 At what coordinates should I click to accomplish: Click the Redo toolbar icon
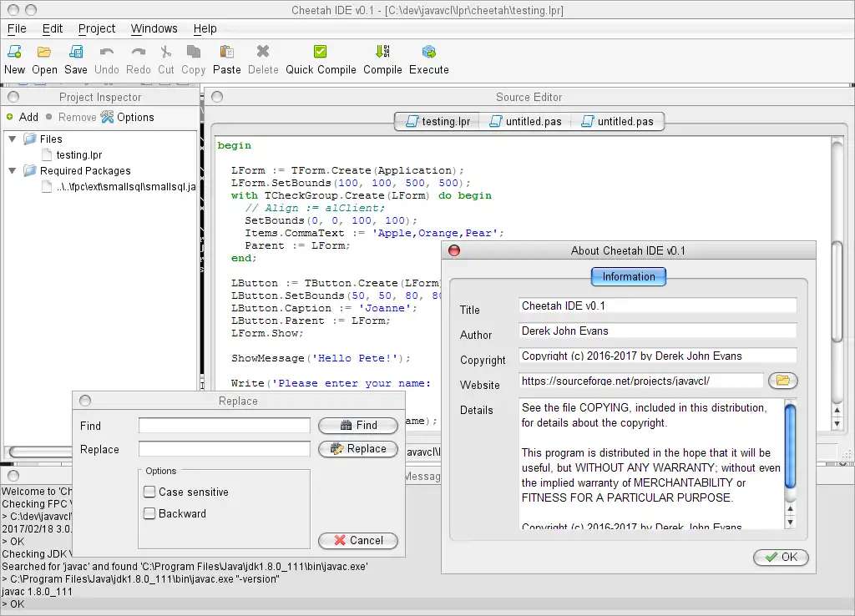139,52
